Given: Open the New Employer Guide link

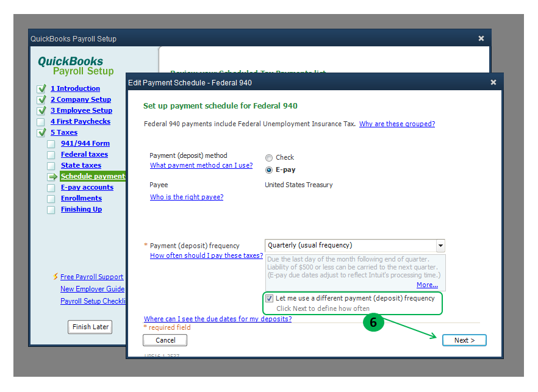Looking at the screenshot, I should click(93, 289).
